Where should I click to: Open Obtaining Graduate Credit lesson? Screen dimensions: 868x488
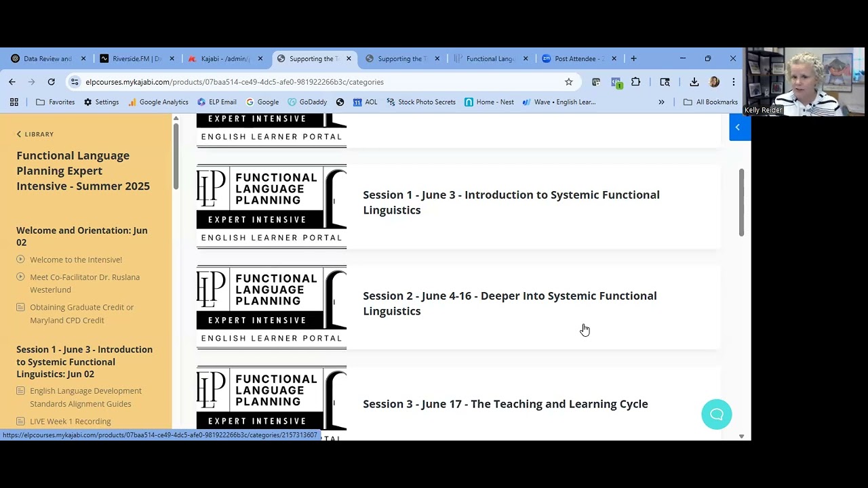(x=81, y=314)
